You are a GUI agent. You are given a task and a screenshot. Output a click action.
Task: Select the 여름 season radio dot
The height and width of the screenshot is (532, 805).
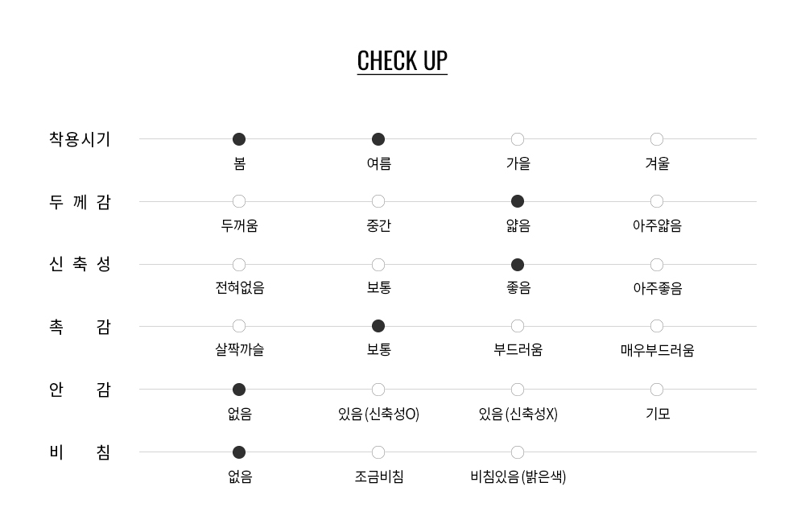pos(378,139)
